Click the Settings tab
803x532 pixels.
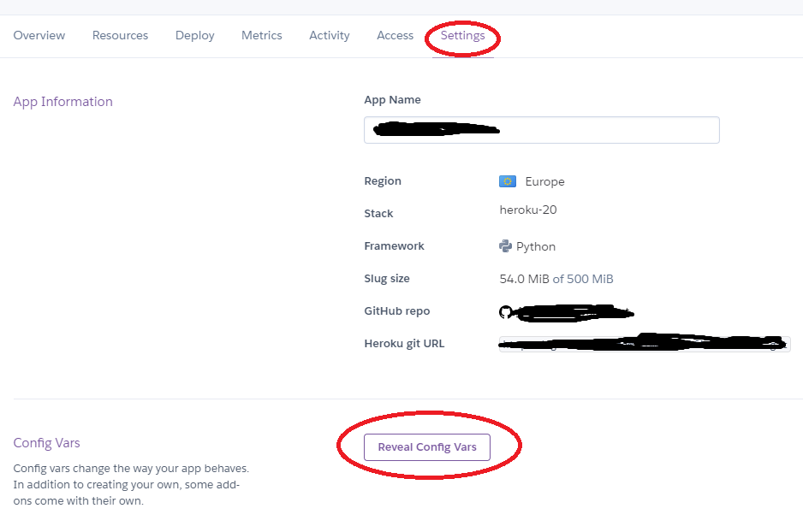463,36
